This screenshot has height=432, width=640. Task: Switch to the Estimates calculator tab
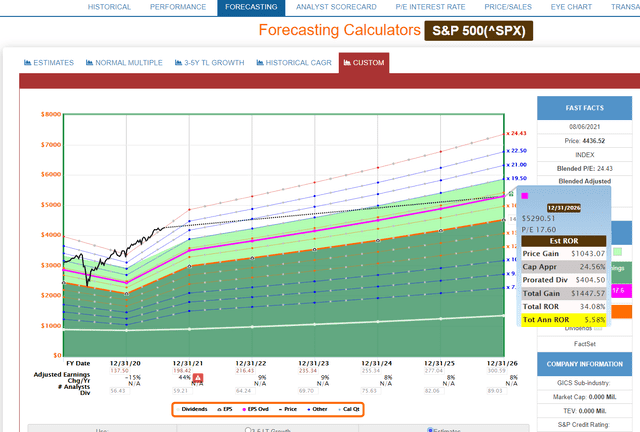pyautogui.click(x=49, y=63)
